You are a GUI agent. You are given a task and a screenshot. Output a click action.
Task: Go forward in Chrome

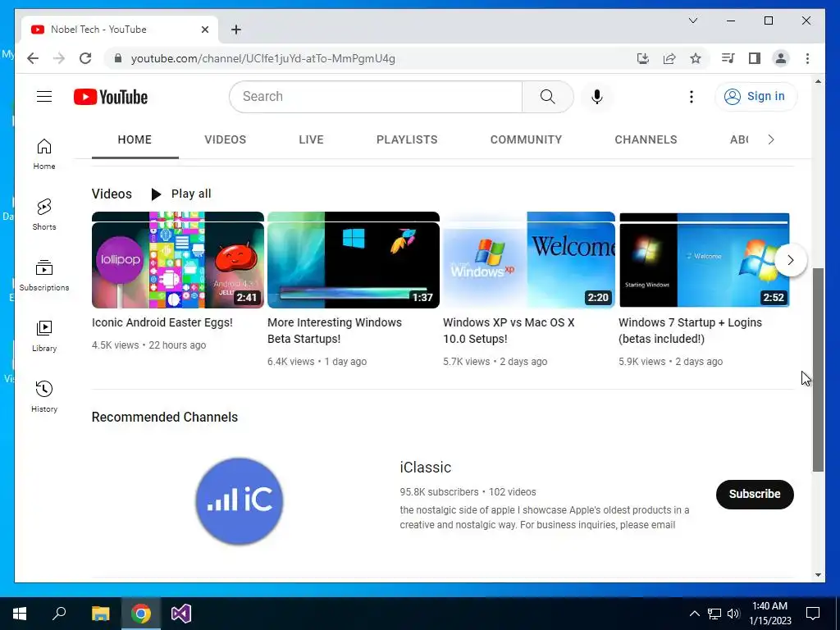point(59,58)
